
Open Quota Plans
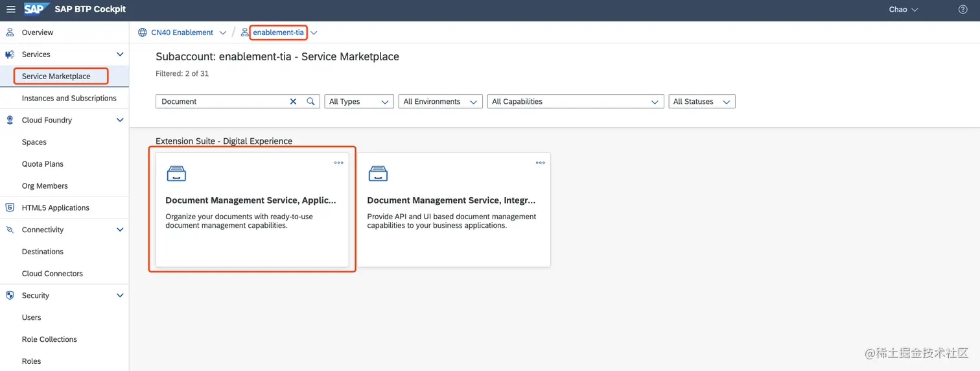click(43, 164)
